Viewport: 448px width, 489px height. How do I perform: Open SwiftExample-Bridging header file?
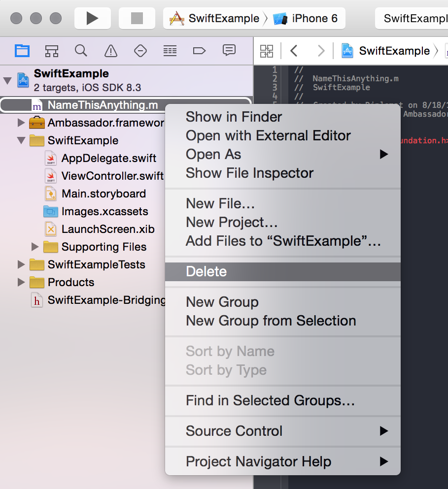coord(106,300)
